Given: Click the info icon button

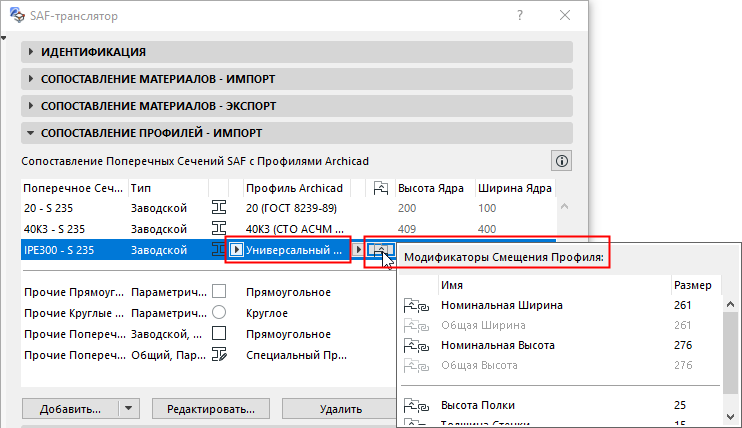Looking at the screenshot, I should pyautogui.click(x=562, y=161).
